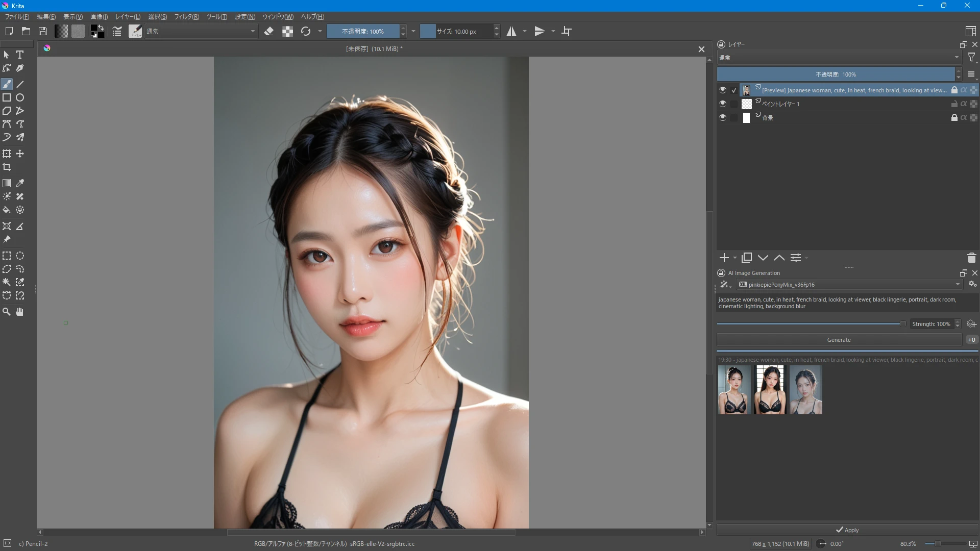This screenshot has height=551, width=980.
Task: Delete layer with trash icon
Action: point(971,258)
